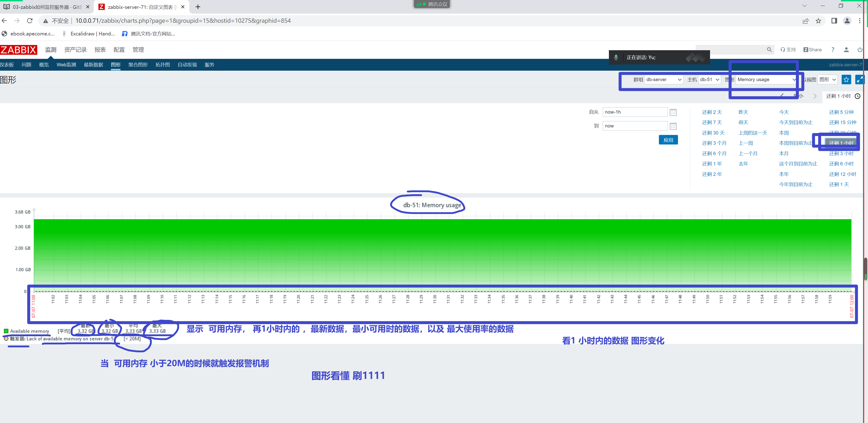
Task: Click the 应用 apply button
Action: [668, 140]
